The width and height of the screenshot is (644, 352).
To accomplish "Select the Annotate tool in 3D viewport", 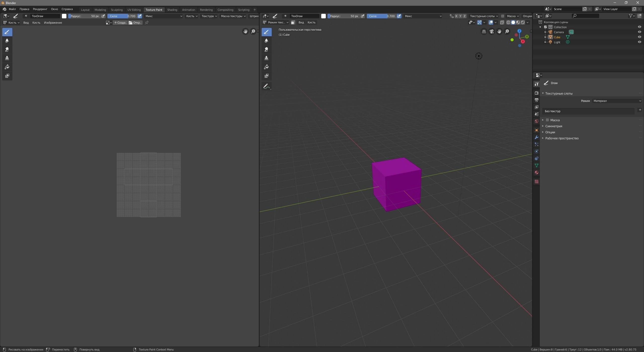I will tap(266, 86).
